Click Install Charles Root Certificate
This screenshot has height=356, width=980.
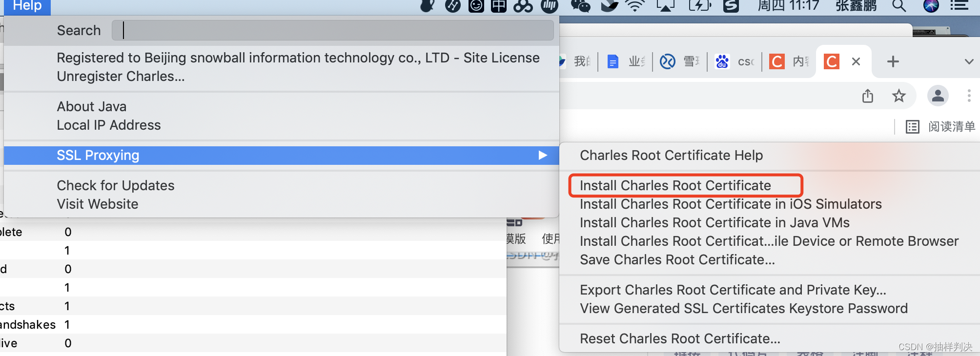[x=675, y=186]
